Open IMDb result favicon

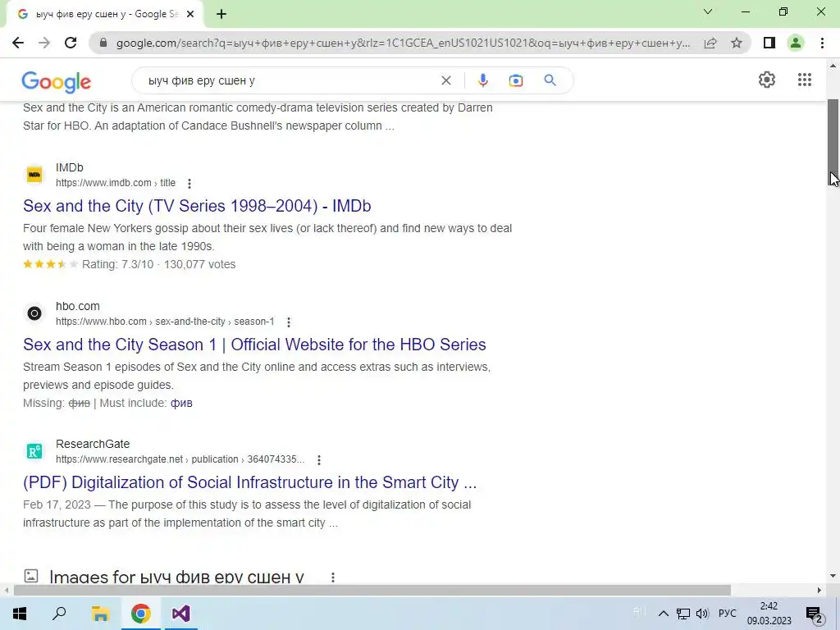[x=34, y=175]
